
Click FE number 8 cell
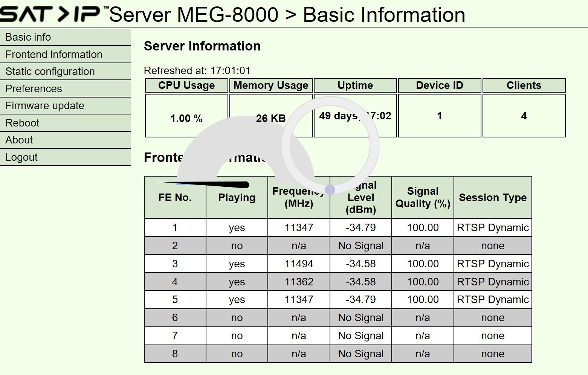(x=175, y=354)
